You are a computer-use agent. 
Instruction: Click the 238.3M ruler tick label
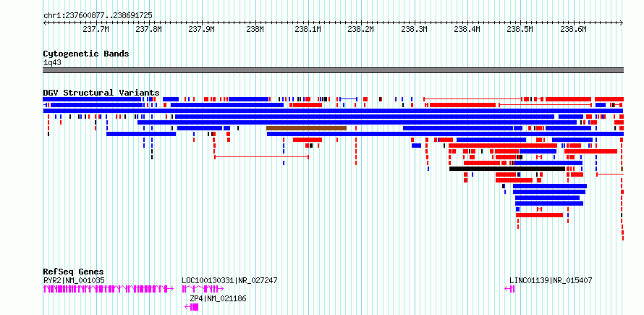click(x=415, y=29)
